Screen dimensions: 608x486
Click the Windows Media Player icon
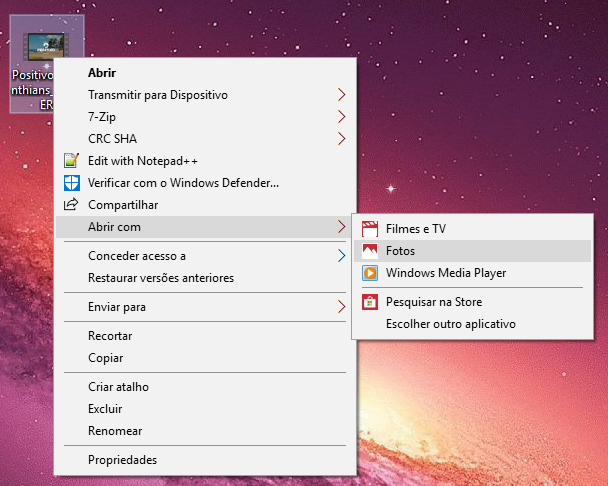[369, 273]
